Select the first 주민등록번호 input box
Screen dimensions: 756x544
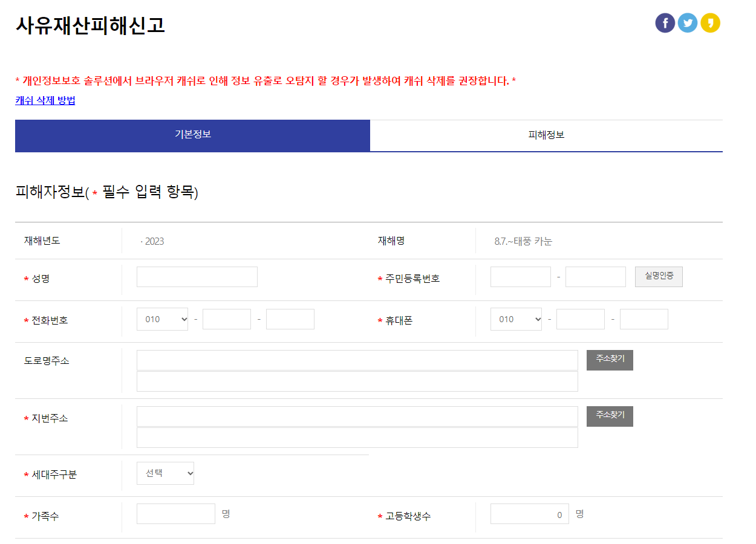520,276
